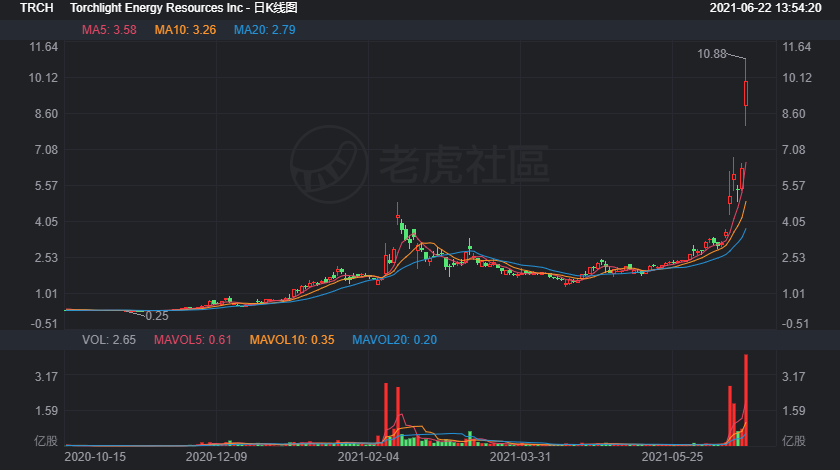840x470 pixels.
Task: Select the MA5: 3.58 indicator label
Action: pyautogui.click(x=109, y=30)
